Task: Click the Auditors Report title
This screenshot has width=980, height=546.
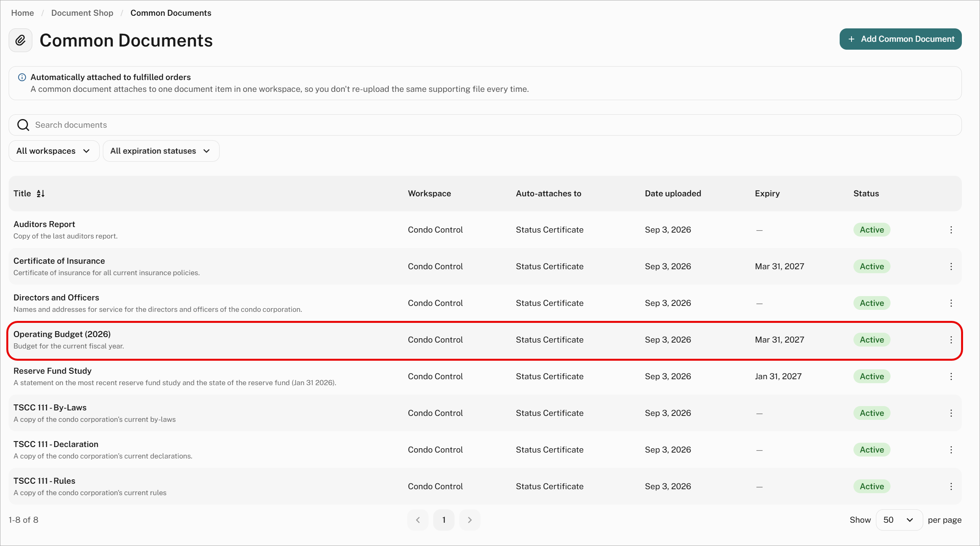Action: point(44,224)
